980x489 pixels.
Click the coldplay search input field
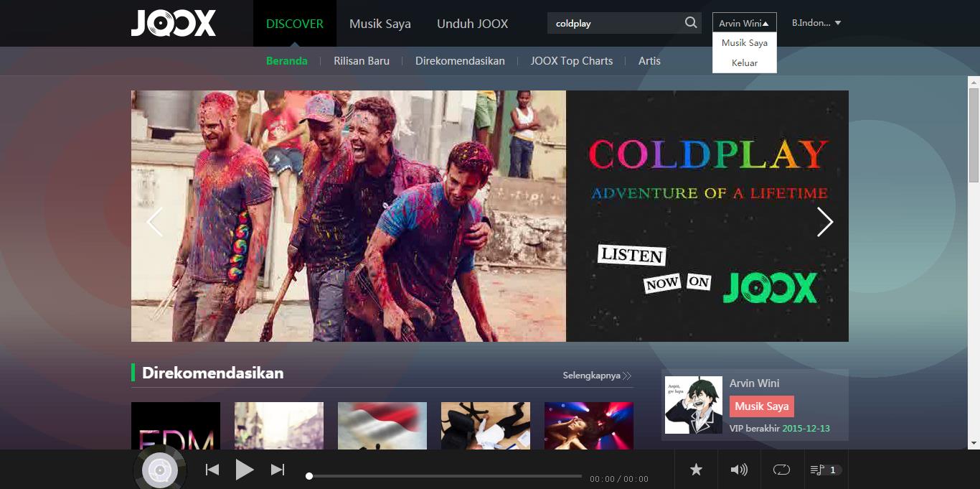(x=615, y=24)
